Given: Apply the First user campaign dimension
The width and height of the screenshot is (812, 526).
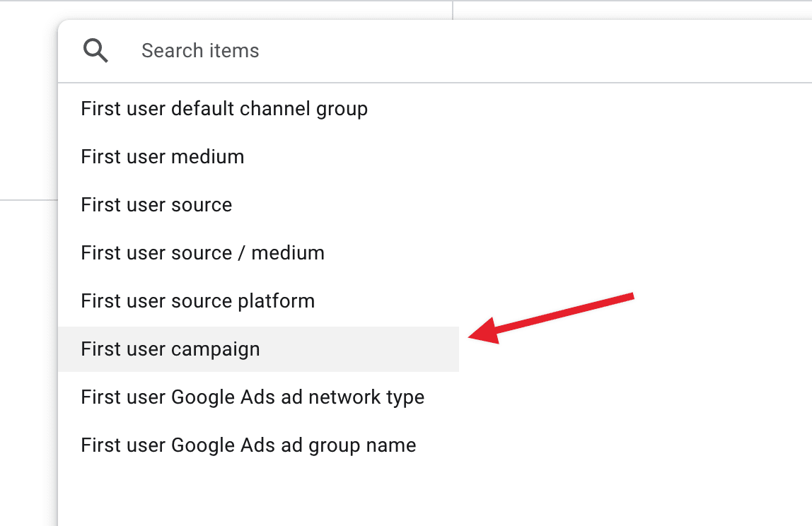Looking at the screenshot, I should pos(170,349).
